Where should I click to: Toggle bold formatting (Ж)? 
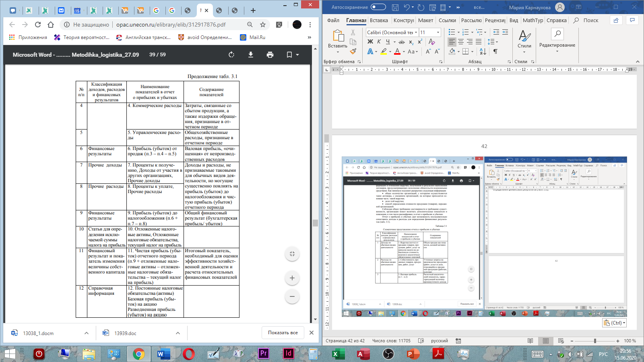tap(370, 42)
